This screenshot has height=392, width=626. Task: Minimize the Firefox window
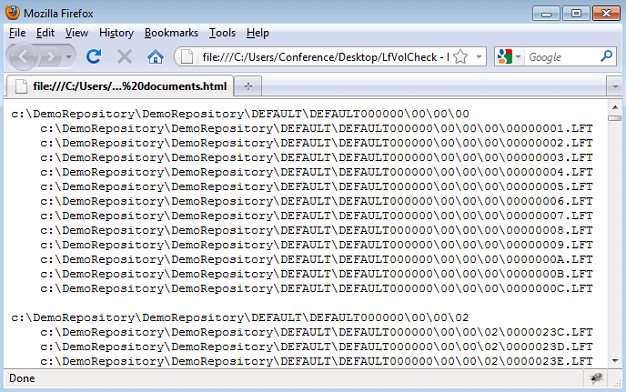(546, 13)
